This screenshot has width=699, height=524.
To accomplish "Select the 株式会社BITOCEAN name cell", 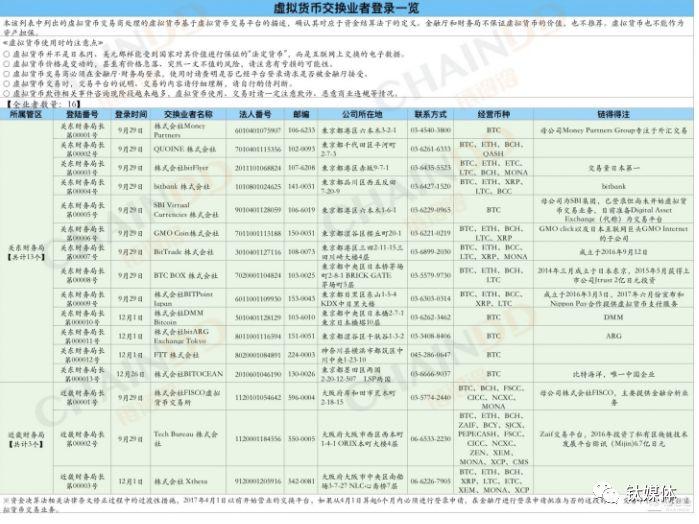I will click(x=188, y=374).
